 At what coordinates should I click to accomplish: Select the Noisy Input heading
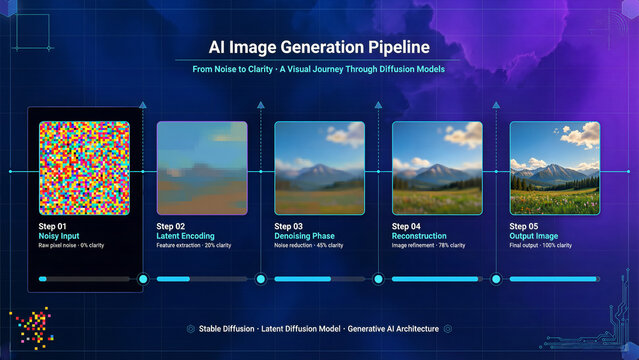coord(59,236)
